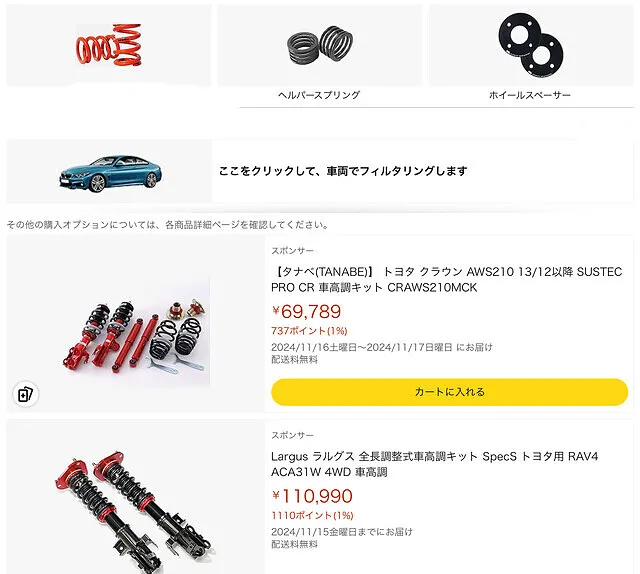Click the card icon on TANABE product image
The width and height of the screenshot is (640, 574).
(25, 394)
